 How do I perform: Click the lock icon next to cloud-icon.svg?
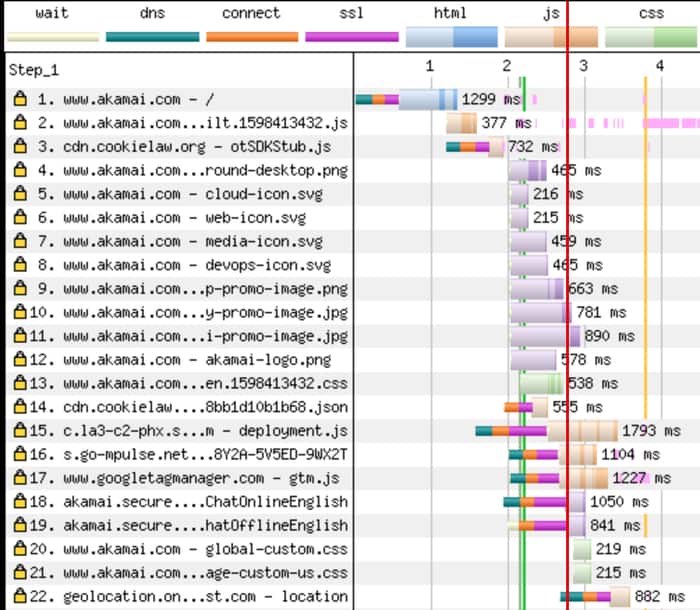(x=20, y=194)
